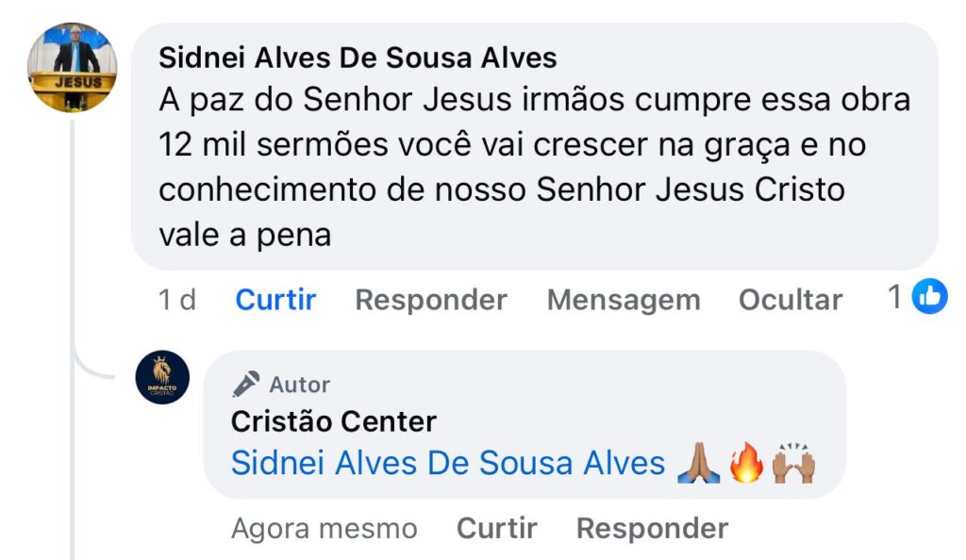The height and width of the screenshot is (560, 966).
Task: Click the raised hands emoji in reply
Action: [792, 464]
